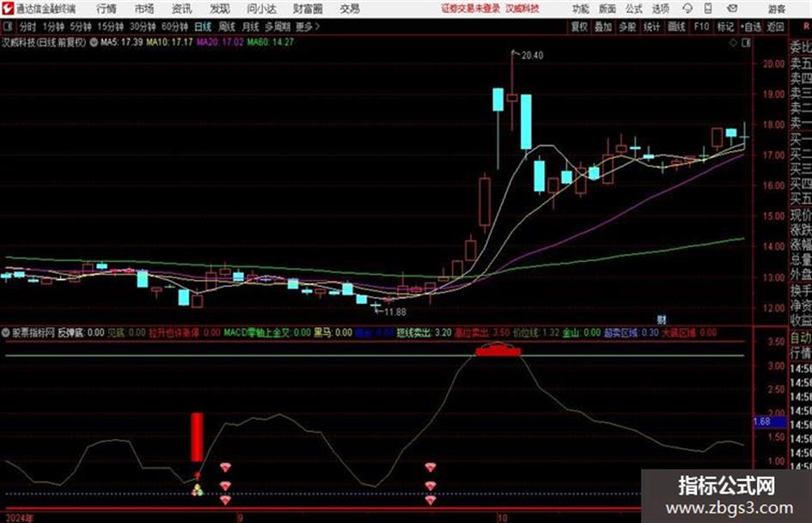This screenshot has width=812, height=523.
Task: Expand sub-chart 股票指标网 indicator dropdown
Action: click(6, 333)
